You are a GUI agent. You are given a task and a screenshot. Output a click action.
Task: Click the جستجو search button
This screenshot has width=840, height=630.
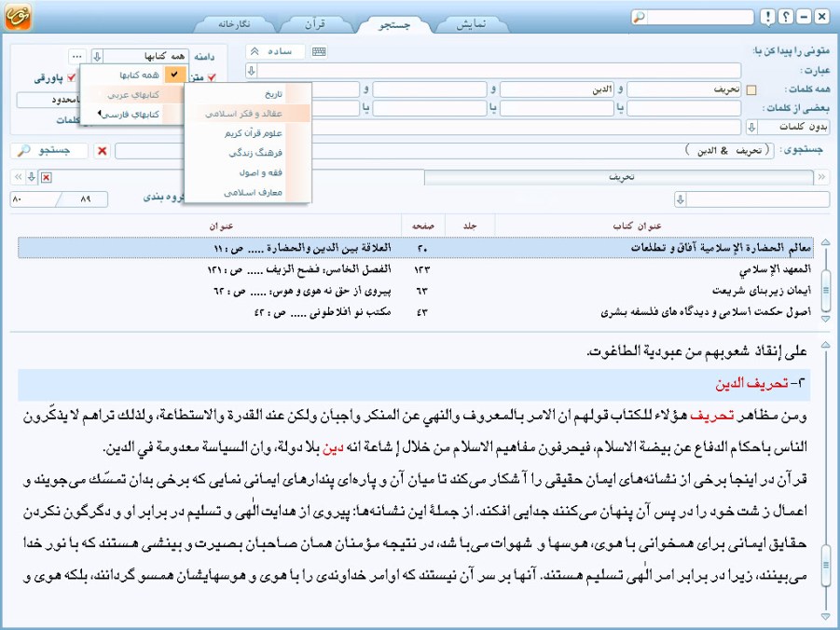(x=48, y=151)
